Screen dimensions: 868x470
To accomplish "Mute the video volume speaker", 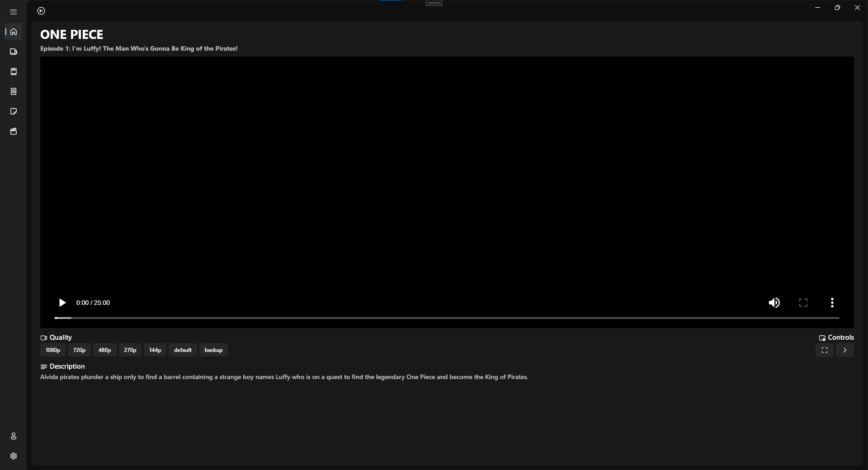I will click(x=774, y=303).
